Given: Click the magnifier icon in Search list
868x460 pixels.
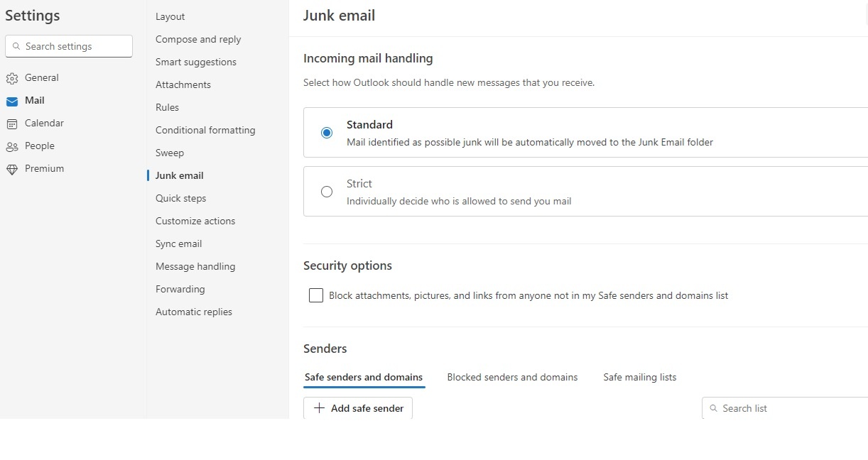Looking at the screenshot, I should [713, 408].
